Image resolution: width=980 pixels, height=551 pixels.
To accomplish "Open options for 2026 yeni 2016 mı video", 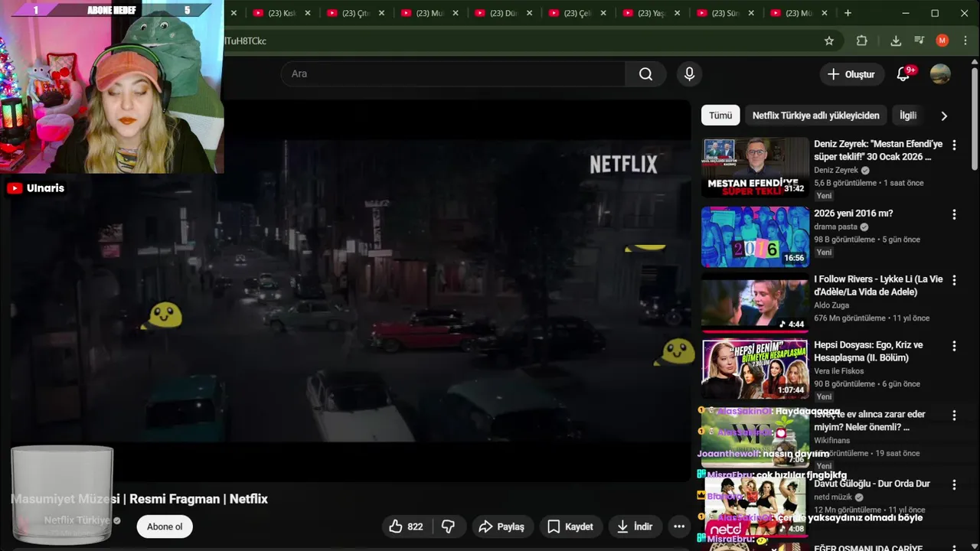I will (x=954, y=214).
